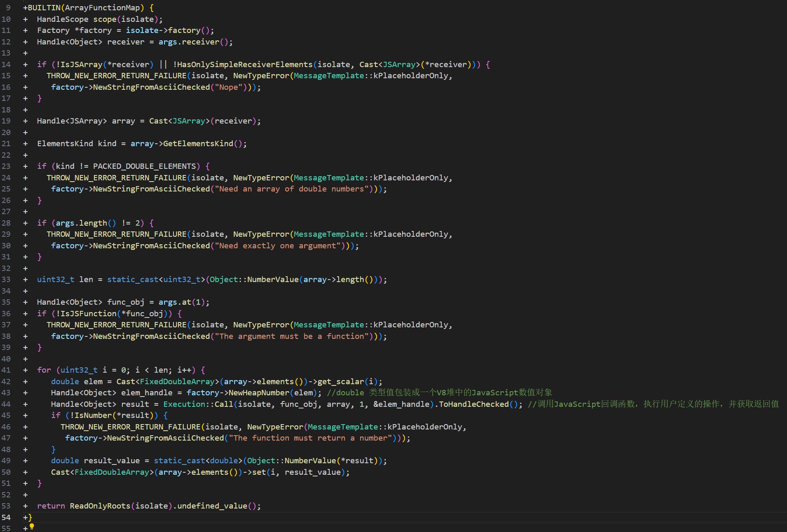The image size is (787, 532).
Task: Click 'THROW_NEW_ERROR_RETURN_FAILURE' on line 37
Action: tap(117, 325)
